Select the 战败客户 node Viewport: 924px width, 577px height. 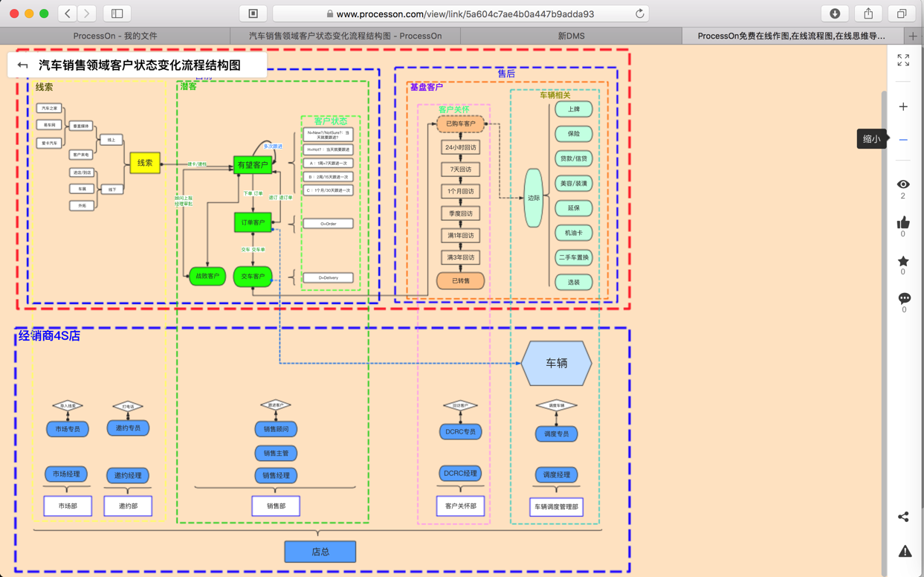207,276
